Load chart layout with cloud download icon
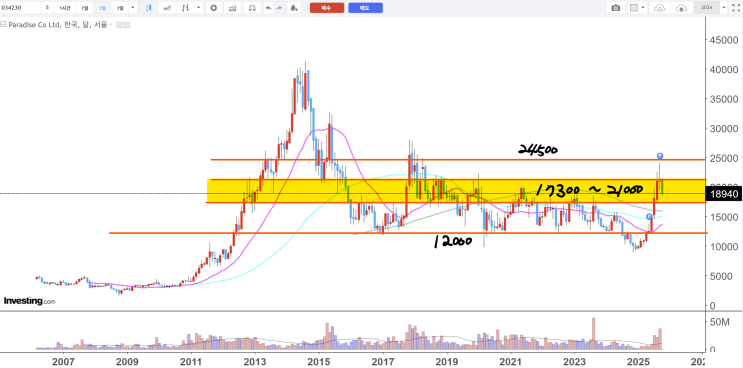This screenshot has height=368, width=743. click(x=660, y=8)
